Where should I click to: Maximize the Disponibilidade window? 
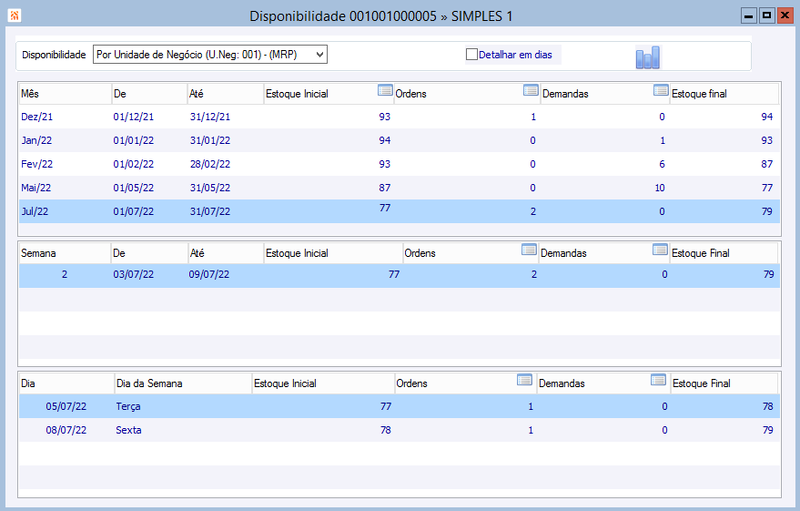pos(766,16)
